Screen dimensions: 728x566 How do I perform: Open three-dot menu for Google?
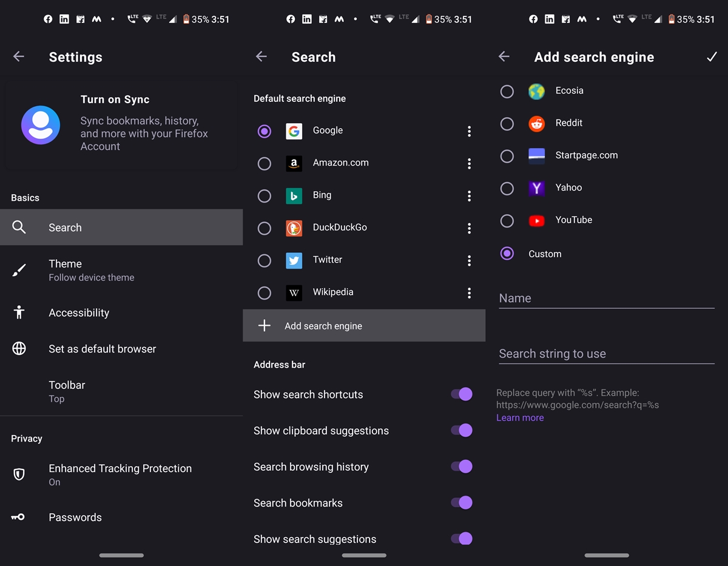pyautogui.click(x=469, y=131)
